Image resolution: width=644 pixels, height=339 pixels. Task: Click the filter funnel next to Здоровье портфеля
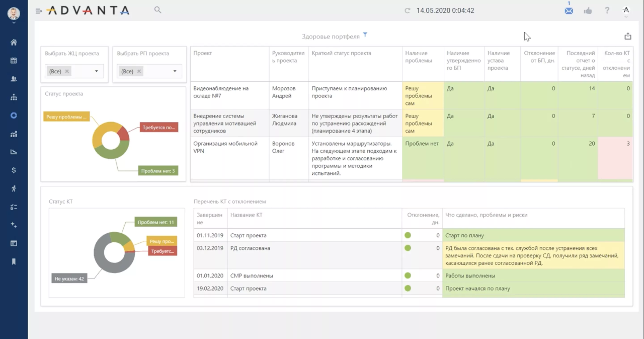coord(365,34)
